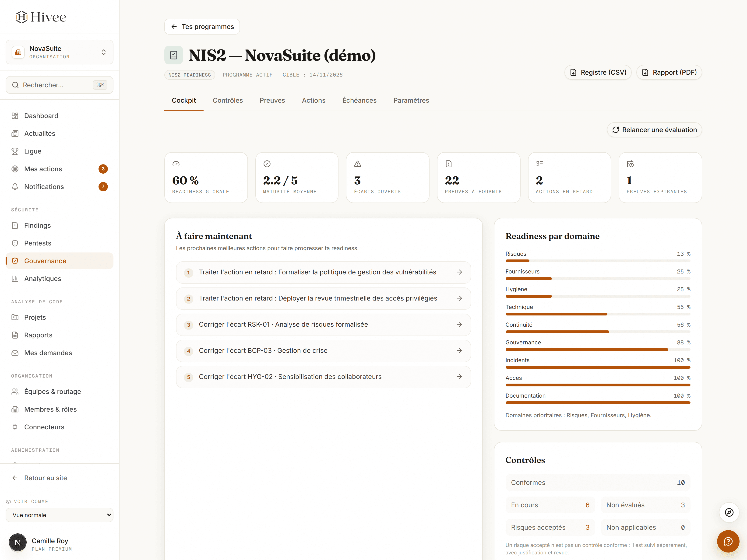The image size is (747, 560).
Task: Click Retour au site link
Action: (46, 478)
